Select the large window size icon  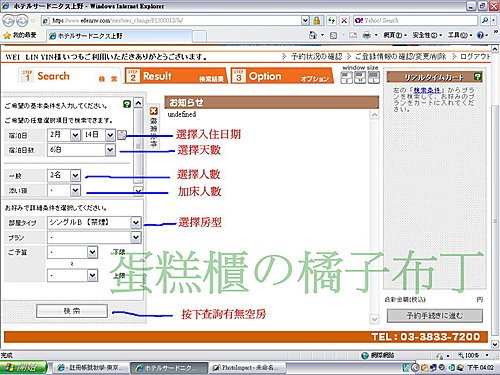click(x=373, y=77)
